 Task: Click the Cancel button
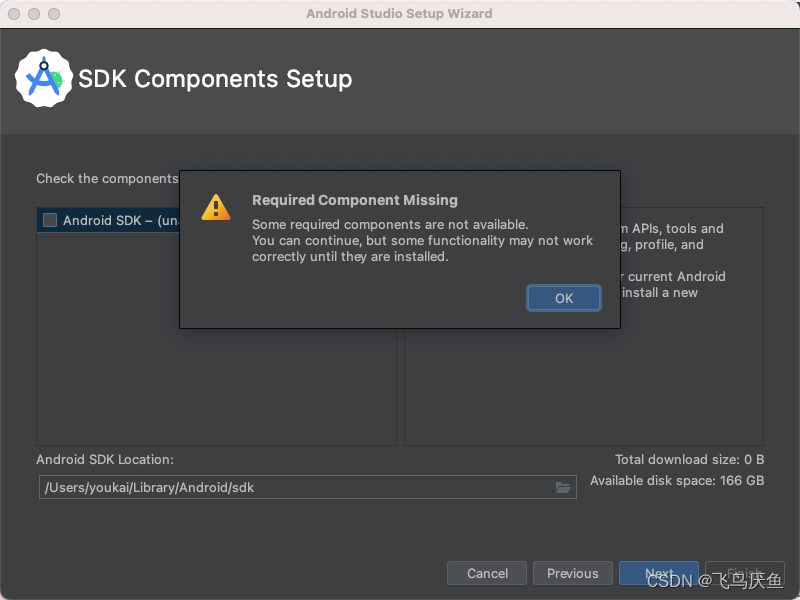[x=487, y=573]
